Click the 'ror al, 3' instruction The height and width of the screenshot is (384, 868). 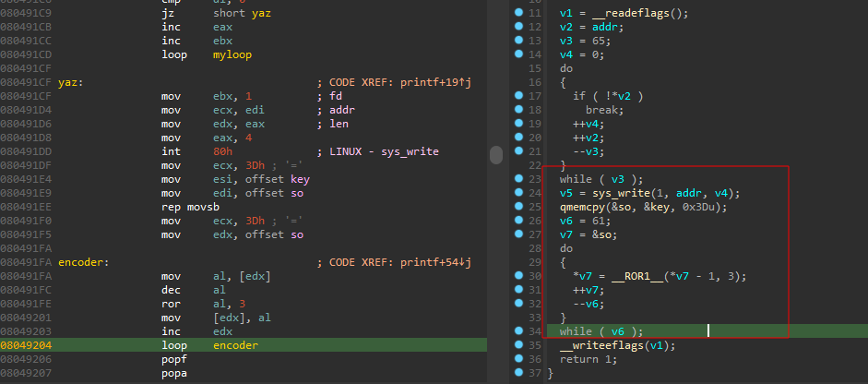click(204, 305)
